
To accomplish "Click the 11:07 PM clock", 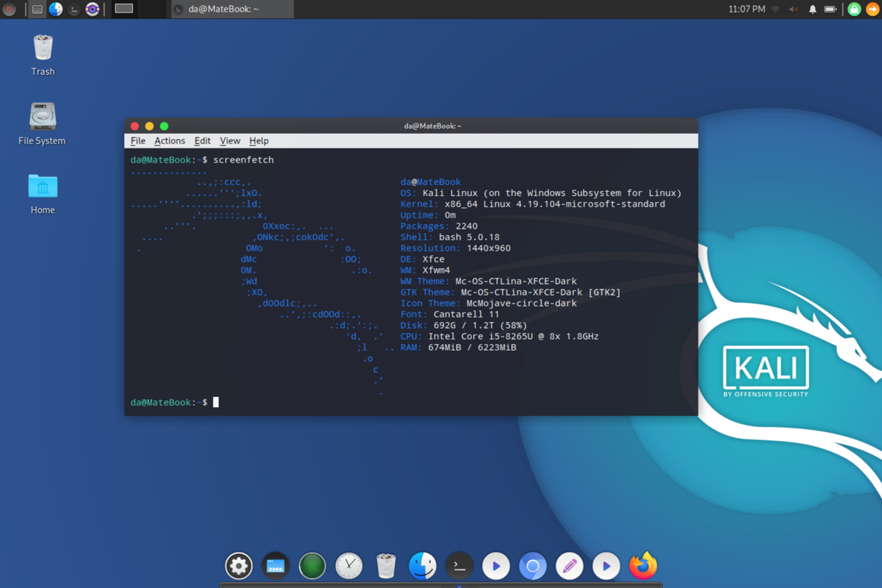I will tap(747, 10).
